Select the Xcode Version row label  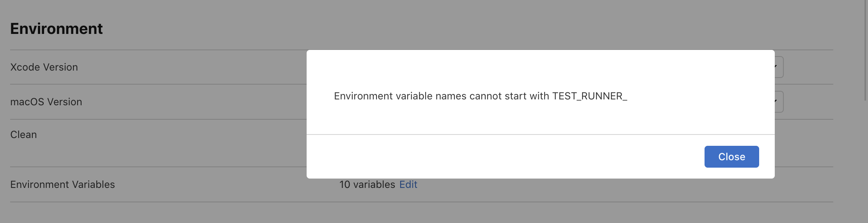[44, 67]
